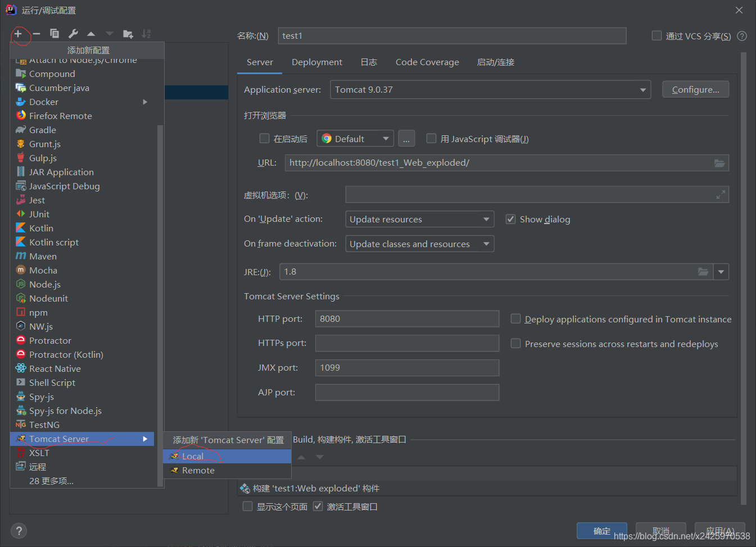This screenshot has height=547, width=756.
Task: Open On frame deactivation dropdown
Action: (x=420, y=244)
